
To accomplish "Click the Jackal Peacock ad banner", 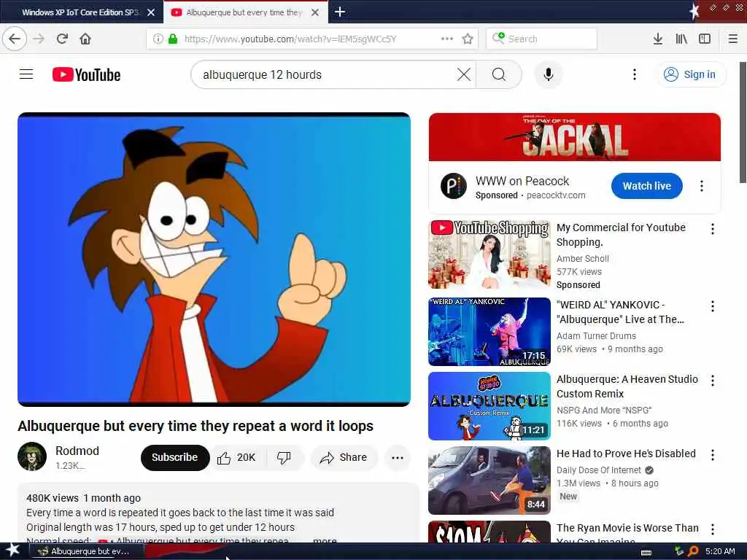I will click(x=574, y=137).
